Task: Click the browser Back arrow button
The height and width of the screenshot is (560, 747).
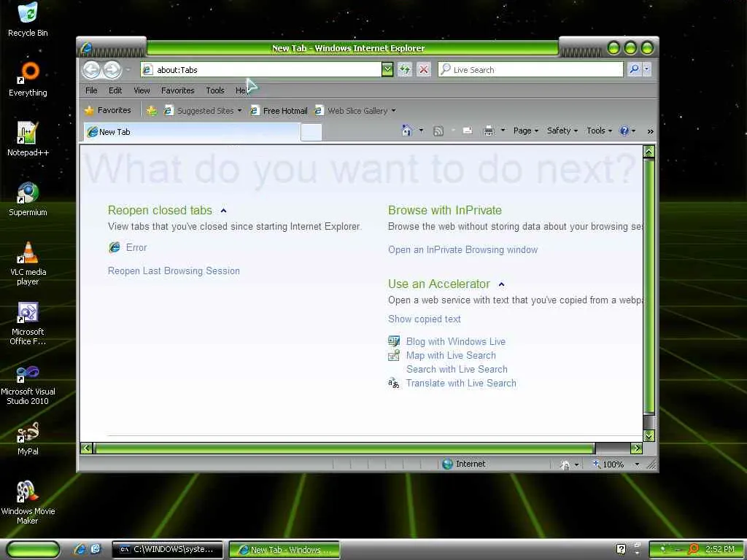Action: [x=91, y=70]
